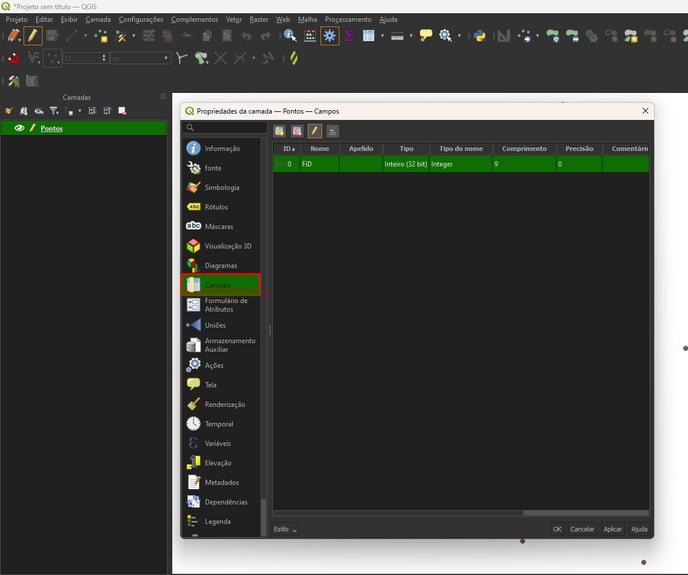Open Formulário de Atributos section
The width and height of the screenshot is (688, 575).
[x=222, y=305]
